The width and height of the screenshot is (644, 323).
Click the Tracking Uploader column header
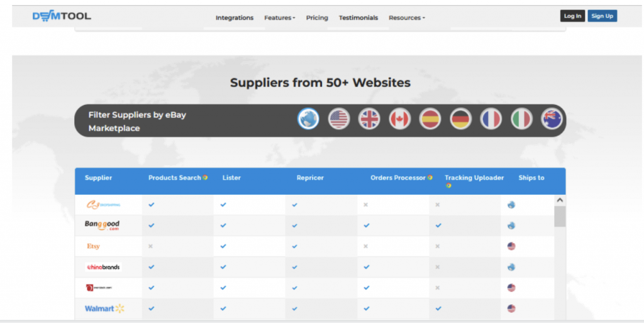474,178
